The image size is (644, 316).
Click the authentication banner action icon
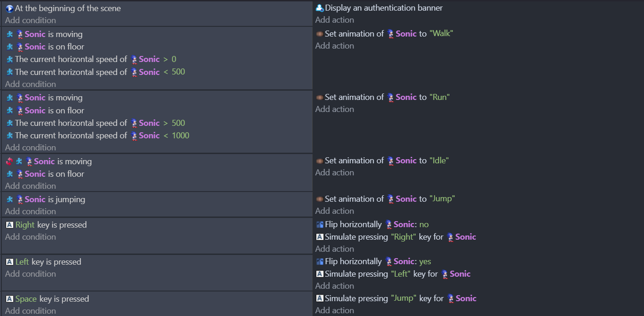pos(319,8)
